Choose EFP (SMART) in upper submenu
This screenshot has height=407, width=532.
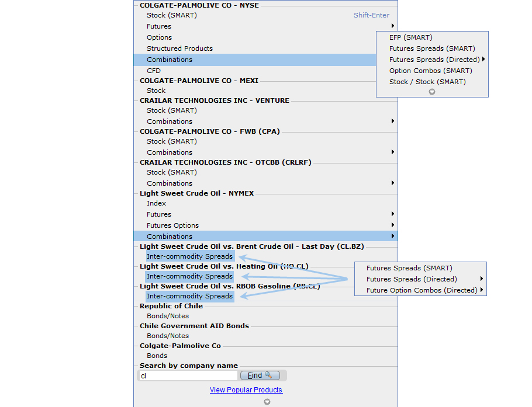411,37
